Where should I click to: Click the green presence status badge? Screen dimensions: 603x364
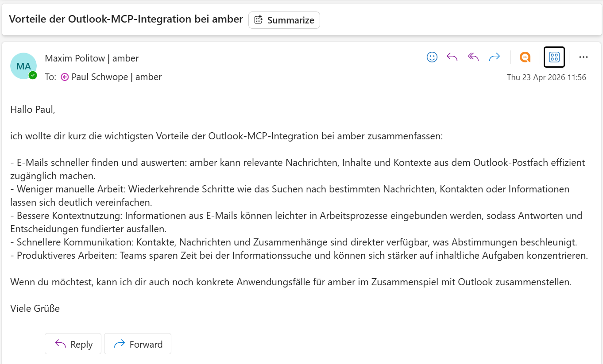pos(33,76)
